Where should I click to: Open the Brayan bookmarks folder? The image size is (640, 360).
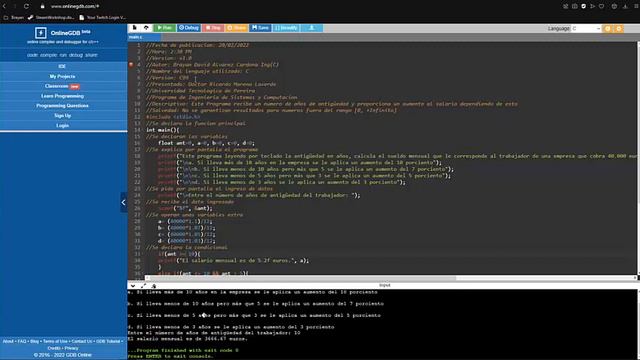point(14,18)
